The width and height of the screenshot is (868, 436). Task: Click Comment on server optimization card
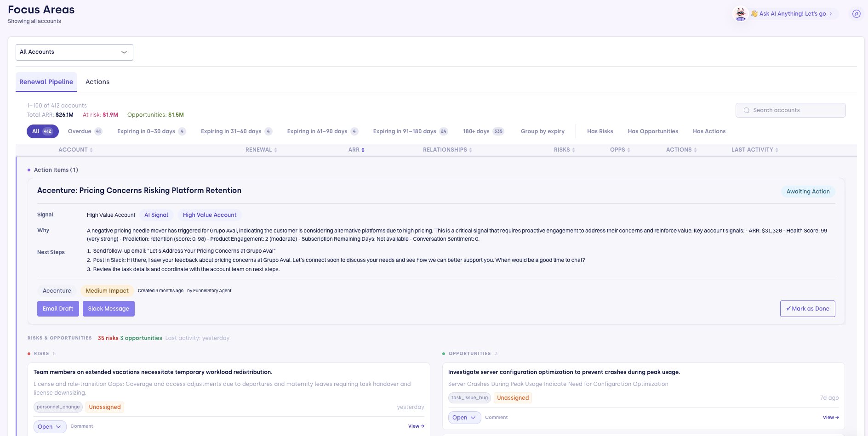click(x=497, y=418)
